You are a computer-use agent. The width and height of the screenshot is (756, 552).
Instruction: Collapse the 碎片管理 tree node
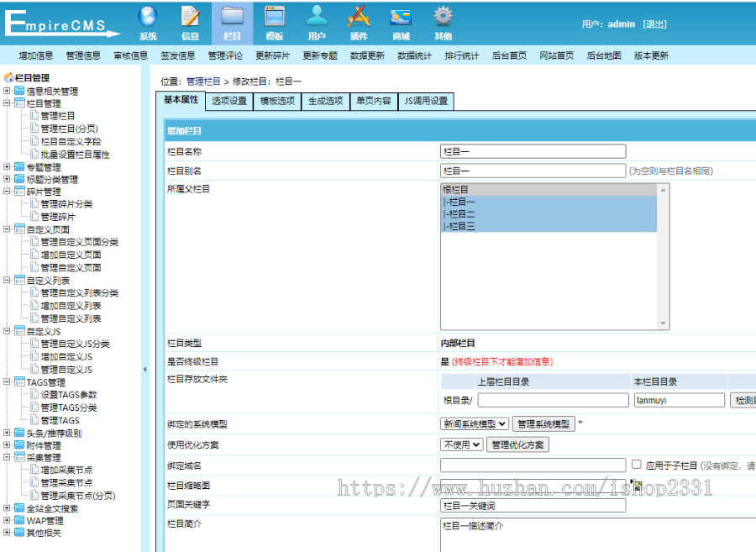point(7,192)
